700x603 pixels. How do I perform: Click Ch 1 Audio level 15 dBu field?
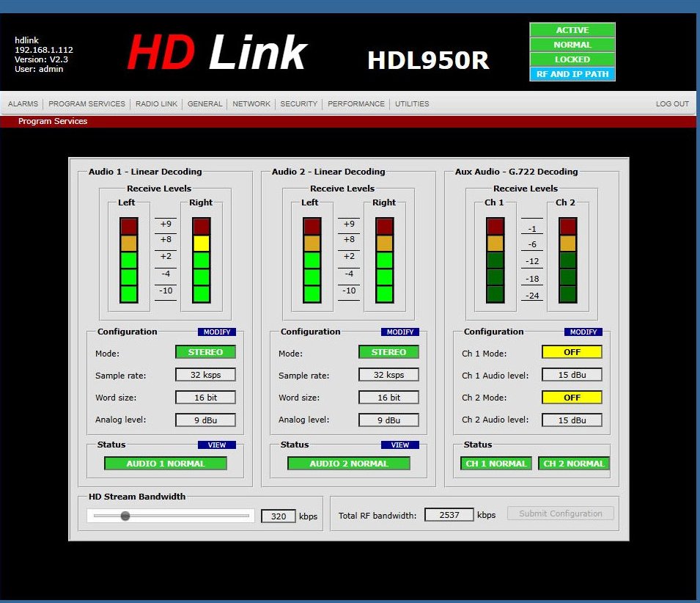pyautogui.click(x=572, y=375)
